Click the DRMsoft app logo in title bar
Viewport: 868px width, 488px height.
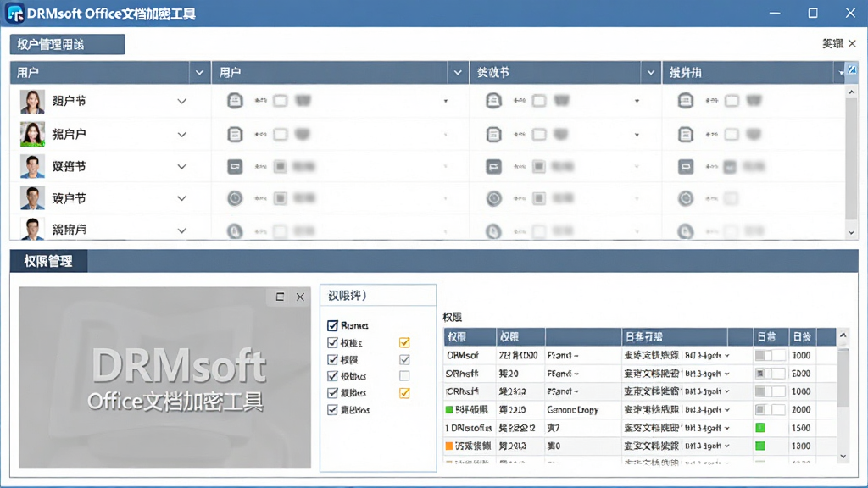coord(14,14)
